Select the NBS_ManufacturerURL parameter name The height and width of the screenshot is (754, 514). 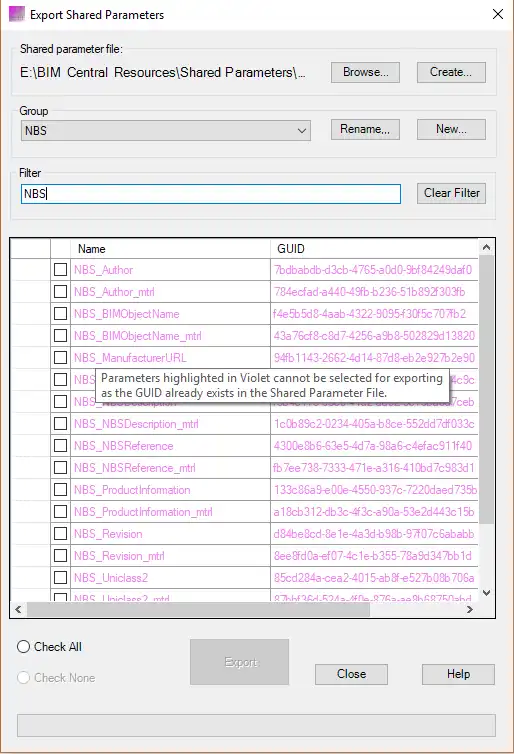tap(130, 358)
